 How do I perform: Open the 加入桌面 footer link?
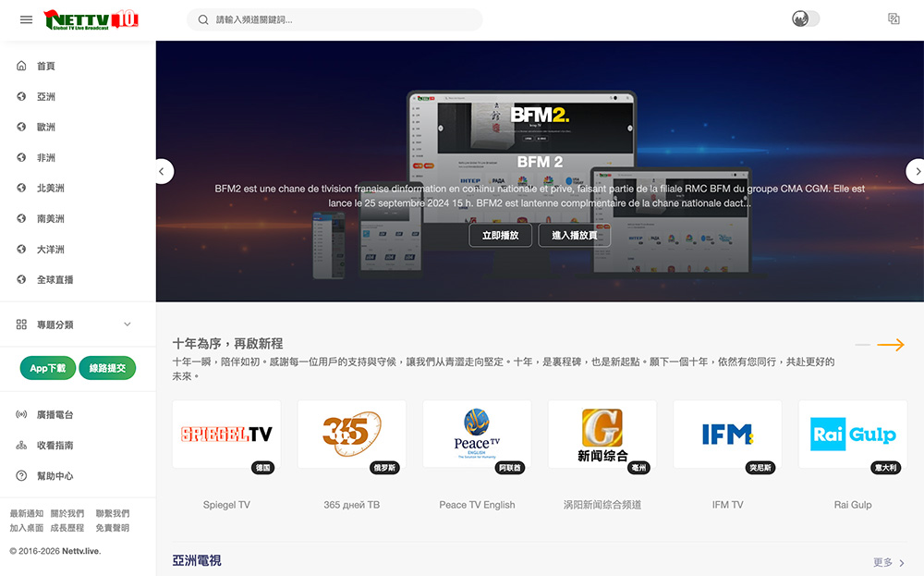(x=27, y=528)
